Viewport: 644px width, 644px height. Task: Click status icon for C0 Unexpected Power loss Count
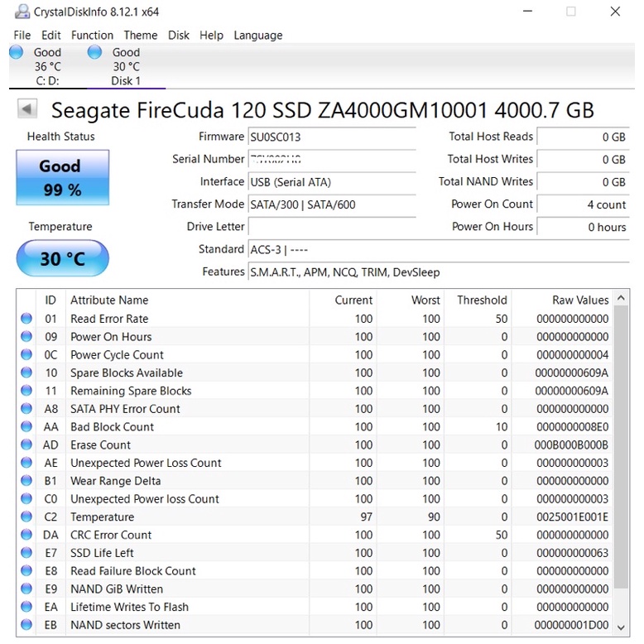pos(26,498)
